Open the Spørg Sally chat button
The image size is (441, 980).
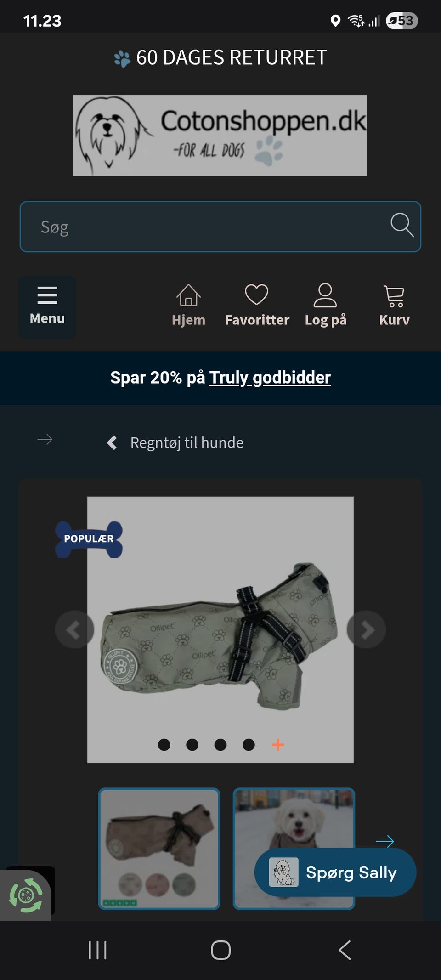[335, 872]
